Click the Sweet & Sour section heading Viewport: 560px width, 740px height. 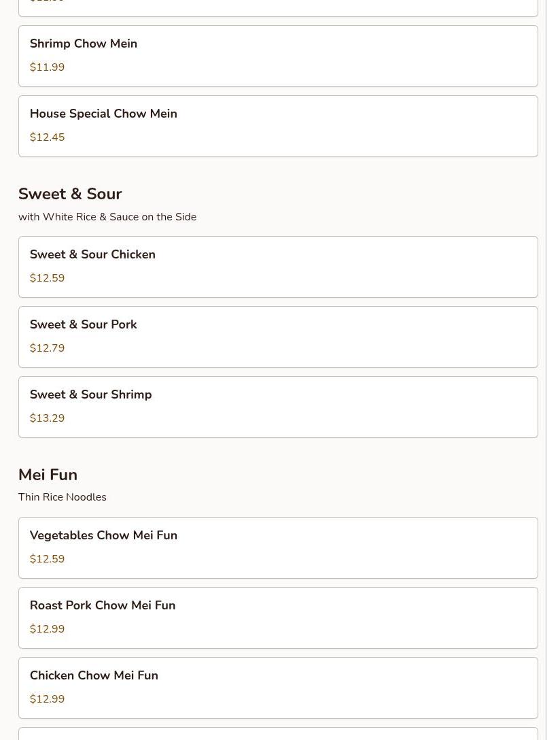coord(70,194)
